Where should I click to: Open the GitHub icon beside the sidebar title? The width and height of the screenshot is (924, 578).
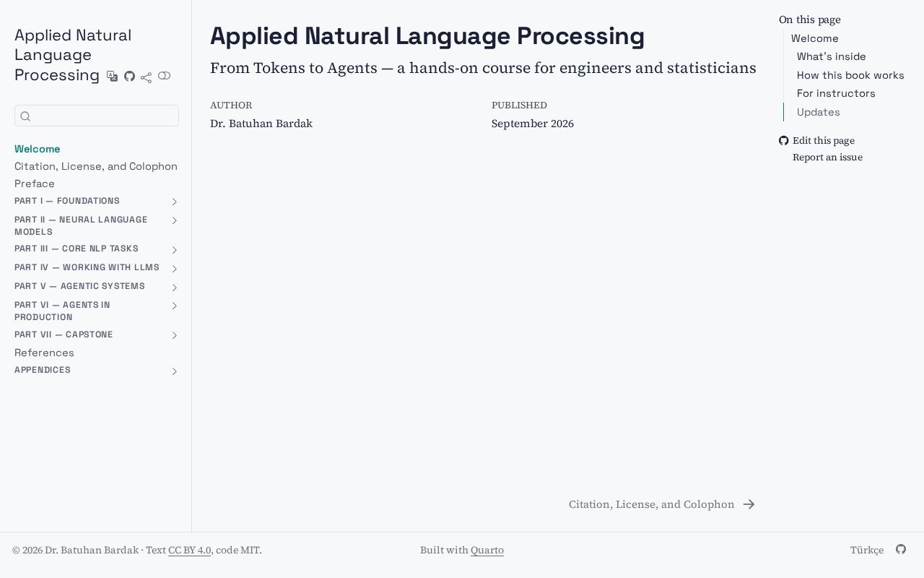pyautogui.click(x=129, y=76)
